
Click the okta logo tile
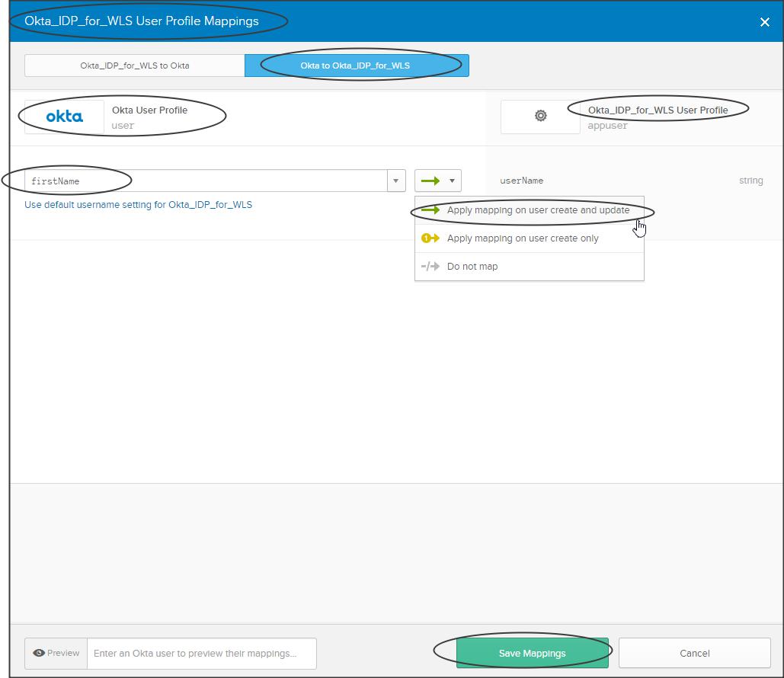65,117
